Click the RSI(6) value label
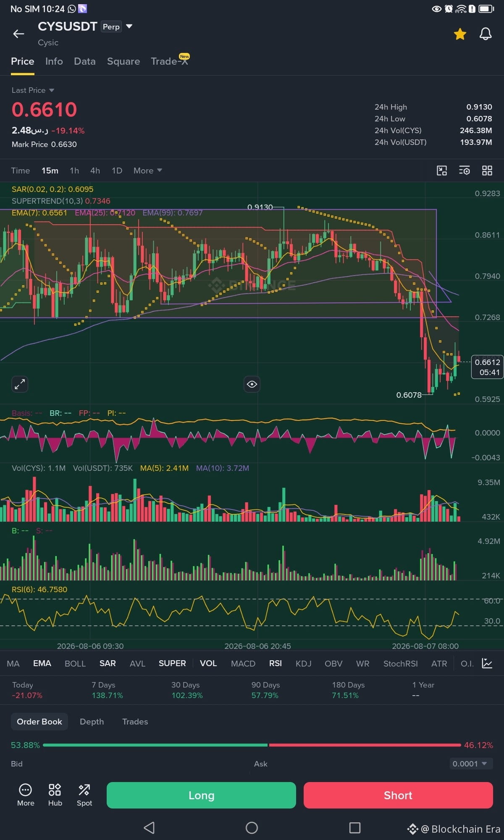 point(39,589)
